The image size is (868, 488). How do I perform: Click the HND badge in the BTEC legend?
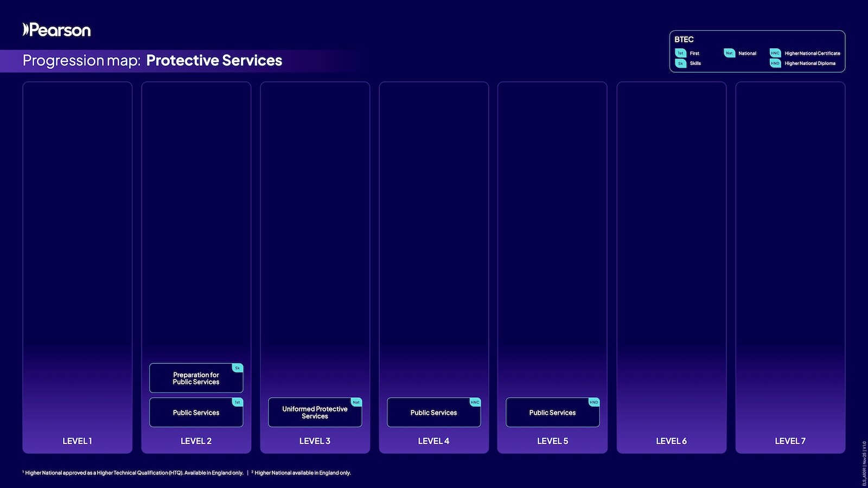coord(775,63)
